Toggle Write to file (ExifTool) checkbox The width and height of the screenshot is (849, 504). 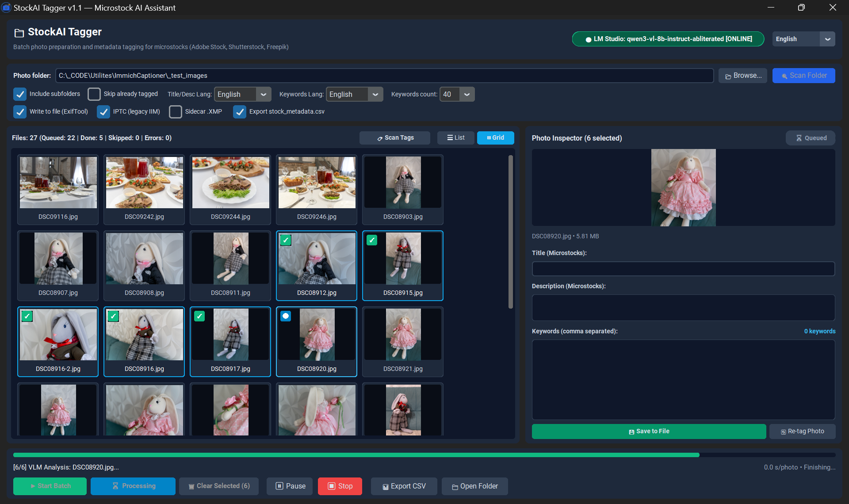point(20,112)
